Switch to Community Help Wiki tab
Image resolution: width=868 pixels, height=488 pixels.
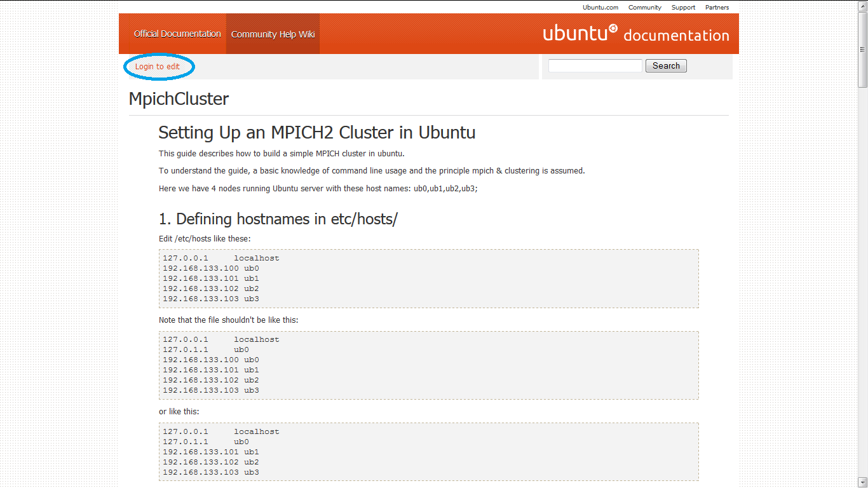click(273, 34)
